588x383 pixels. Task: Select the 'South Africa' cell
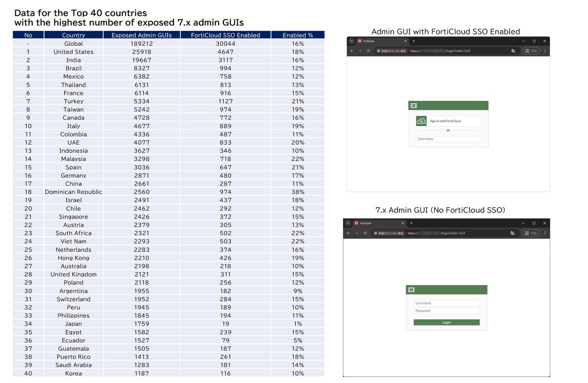pos(73,233)
